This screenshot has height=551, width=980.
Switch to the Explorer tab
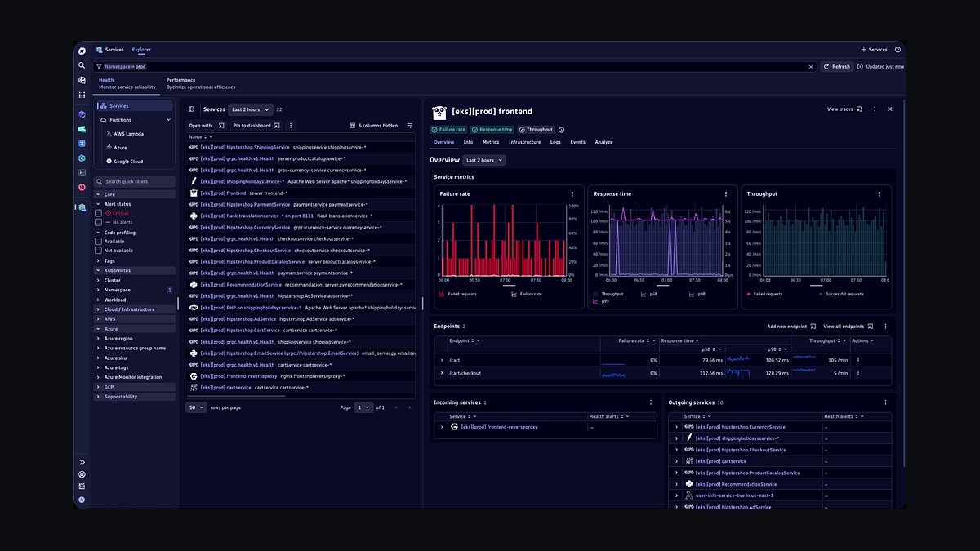coord(141,50)
